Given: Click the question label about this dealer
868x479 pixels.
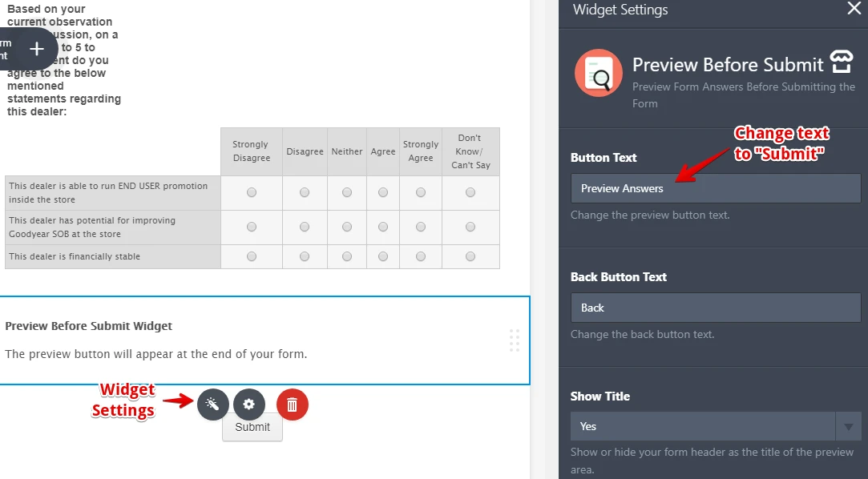Looking at the screenshot, I should 63,60.
